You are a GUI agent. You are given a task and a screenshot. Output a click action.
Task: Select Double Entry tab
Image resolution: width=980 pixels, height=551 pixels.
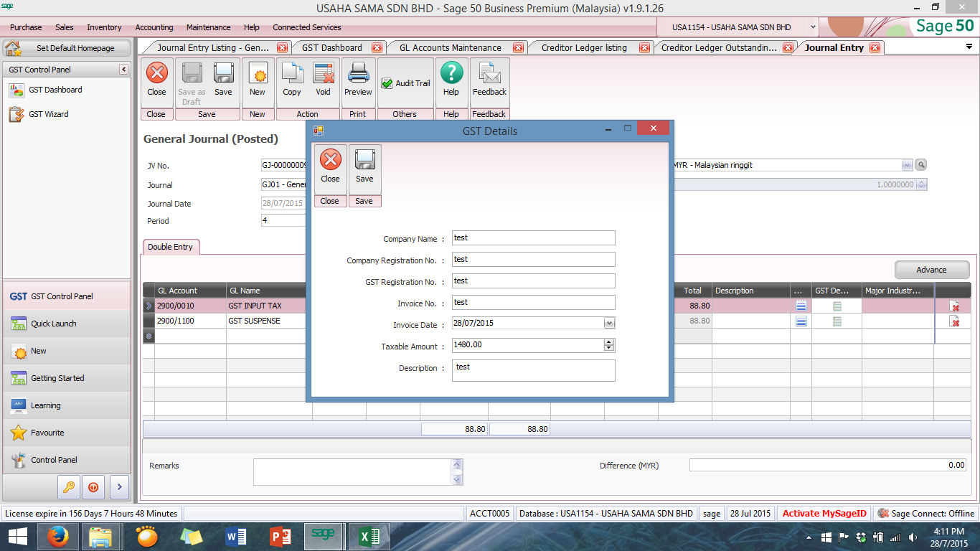[171, 247]
